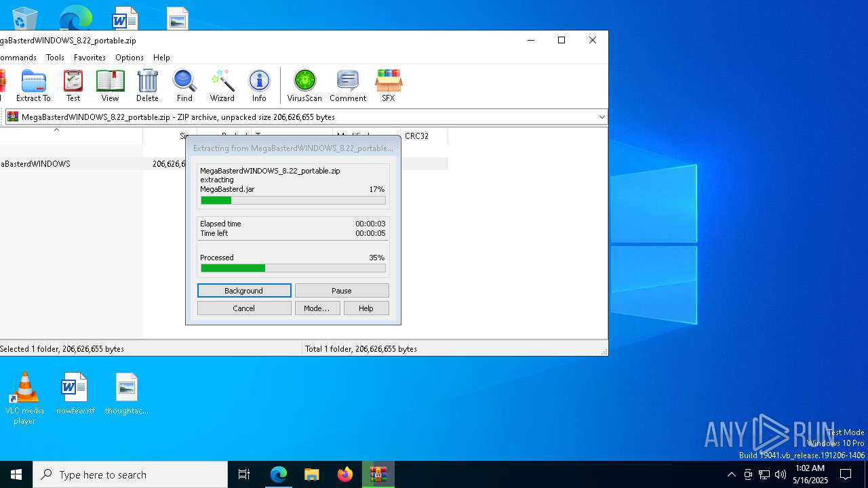The width and height of the screenshot is (868, 488).
Task: Maximize the WinRAR window
Action: 561,40
